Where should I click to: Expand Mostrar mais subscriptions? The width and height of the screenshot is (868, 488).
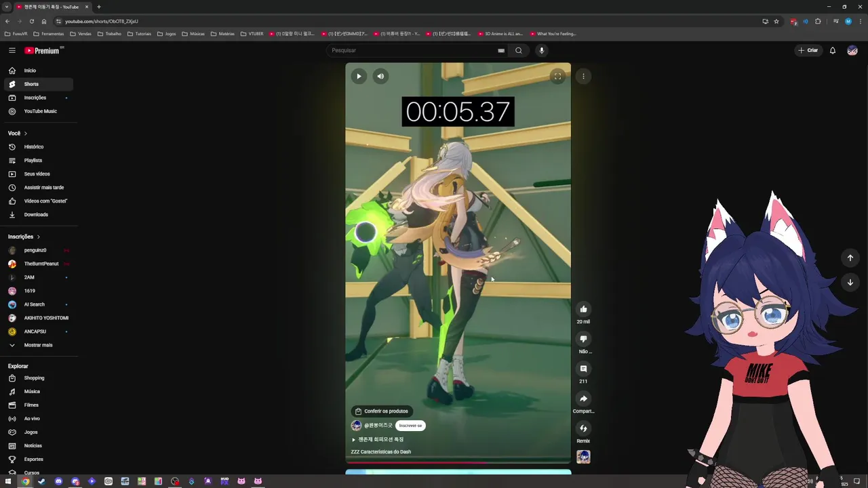39,345
